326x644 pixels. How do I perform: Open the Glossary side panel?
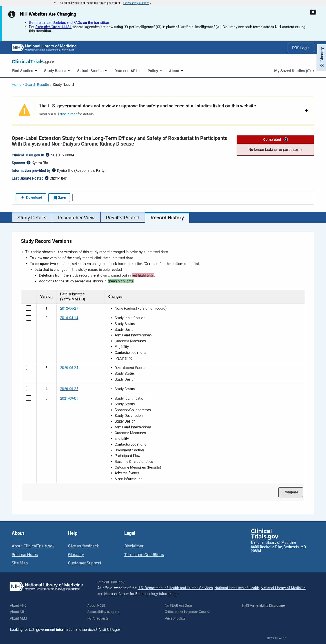coord(321,58)
